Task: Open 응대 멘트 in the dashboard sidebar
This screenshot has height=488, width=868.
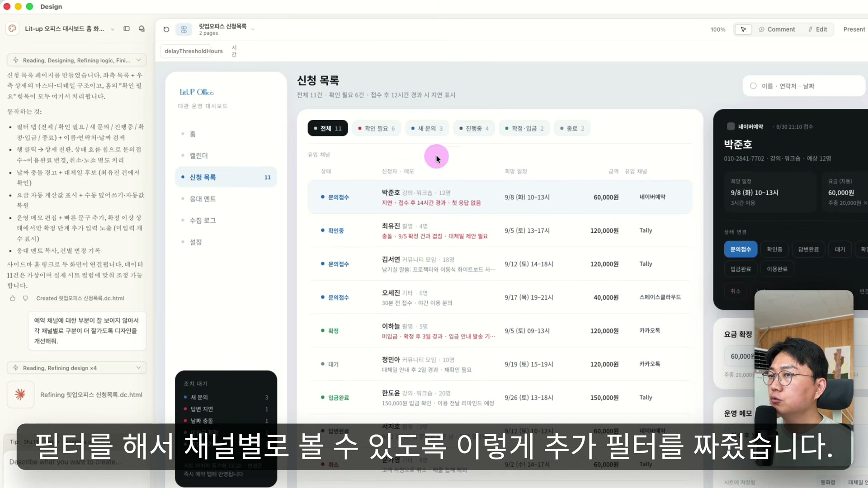Action: (226, 199)
